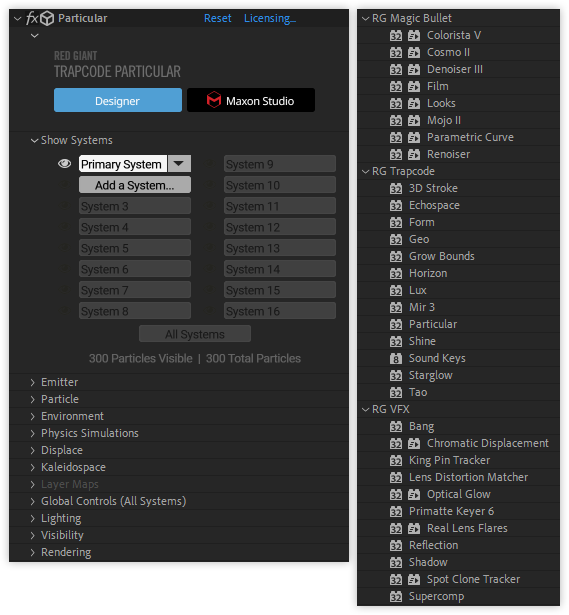The width and height of the screenshot is (569, 615).
Task: Expand the Emitter section
Action: pyautogui.click(x=33, y=382)
